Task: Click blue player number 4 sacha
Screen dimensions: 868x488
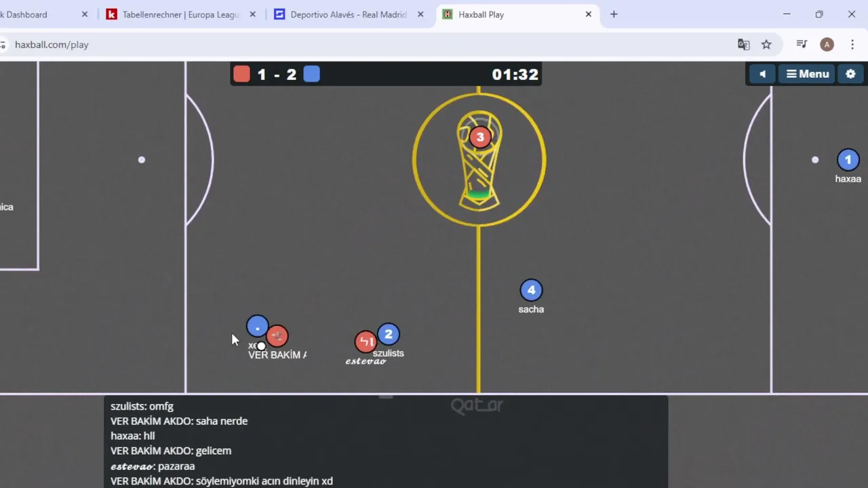Action: [531, 290]
